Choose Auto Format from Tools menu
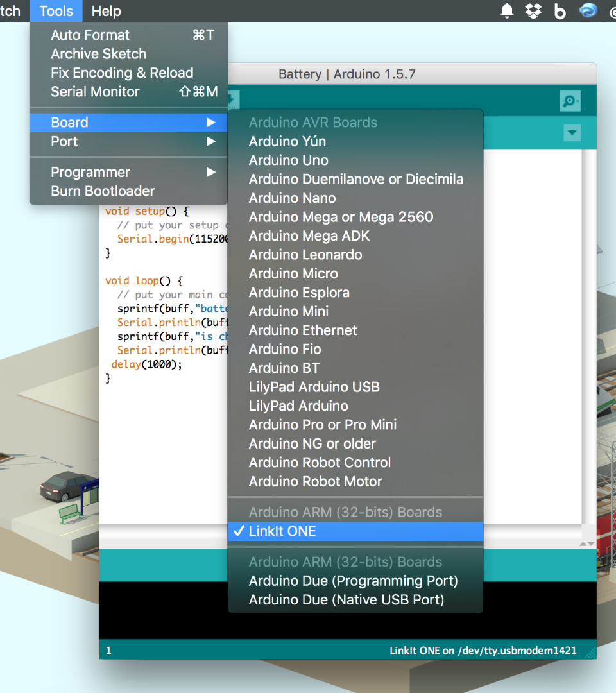The image size is (616, 693). click(x=128, y=35)
